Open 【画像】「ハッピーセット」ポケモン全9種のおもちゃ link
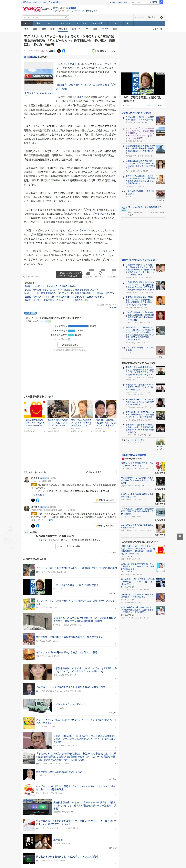 (x=50, y=286)
